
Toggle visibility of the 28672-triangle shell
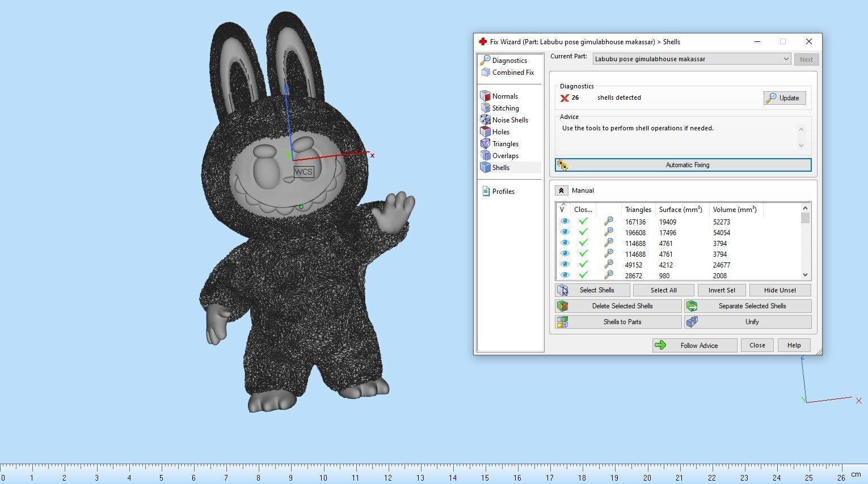564,275
